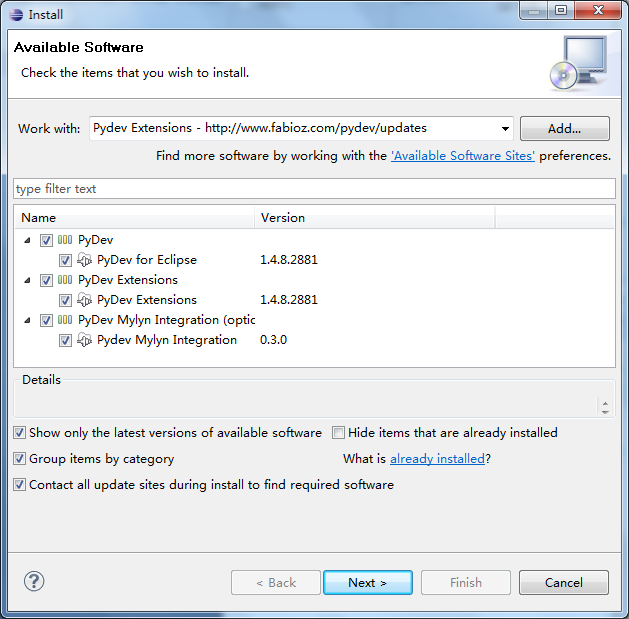This screenshot has height=619, width=629.
Task: Click the PyDev category icon
Action: [65, 240]
